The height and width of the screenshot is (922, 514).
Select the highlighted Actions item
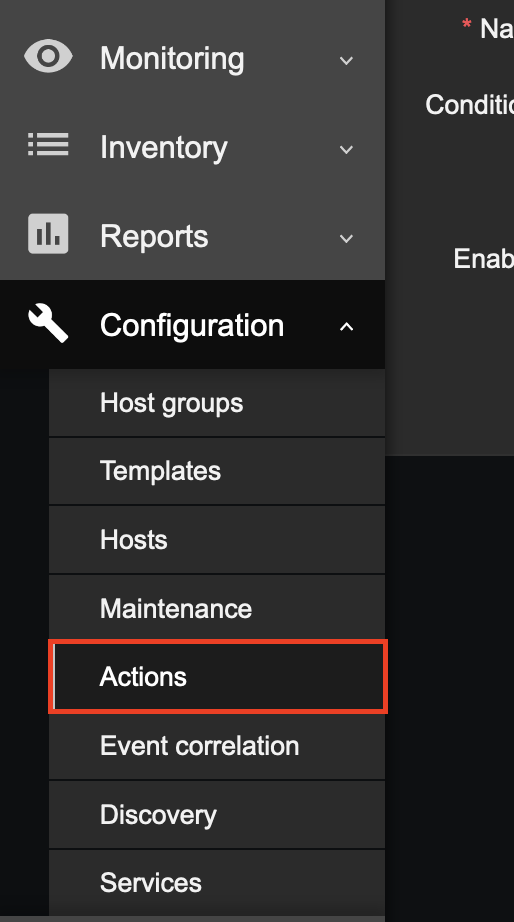218,677
